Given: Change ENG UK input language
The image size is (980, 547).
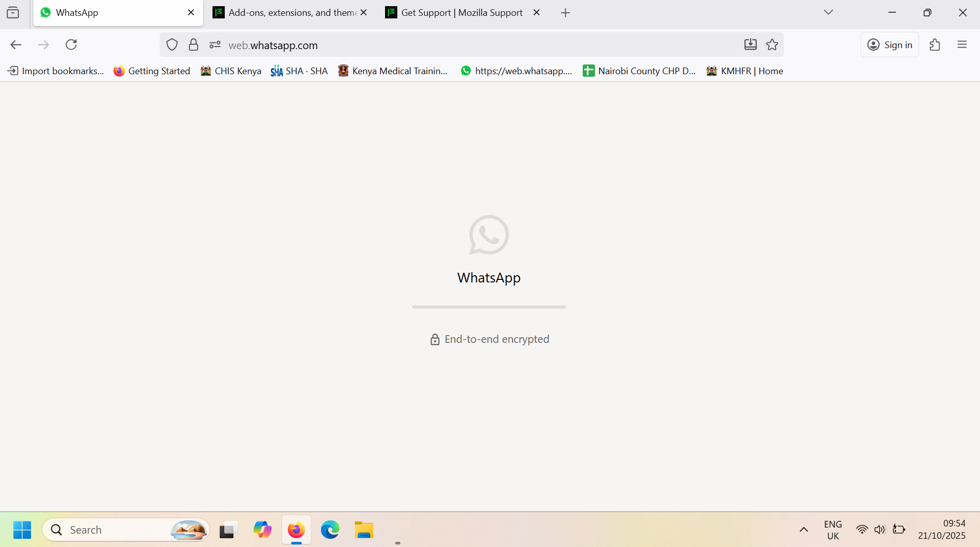Looking at the screenshot, I should (x=833, y=530).
